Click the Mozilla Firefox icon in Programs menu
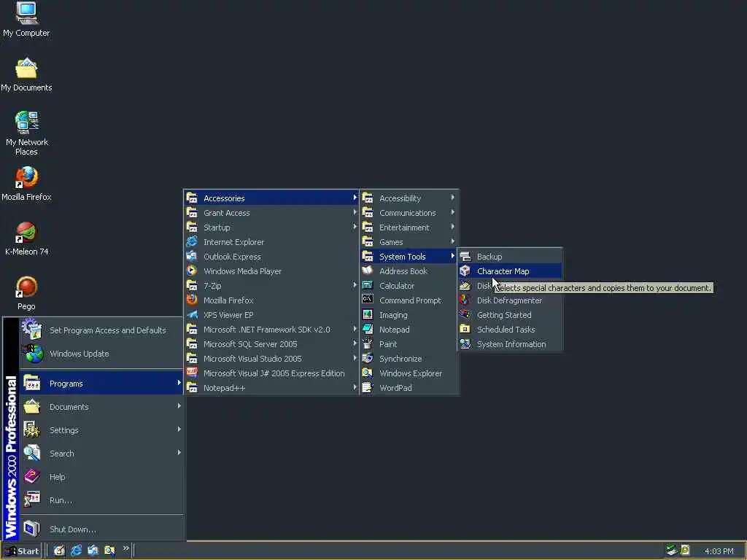Viewport: 747px width, 560px height. pyautogui.click(x=192, y=300)
